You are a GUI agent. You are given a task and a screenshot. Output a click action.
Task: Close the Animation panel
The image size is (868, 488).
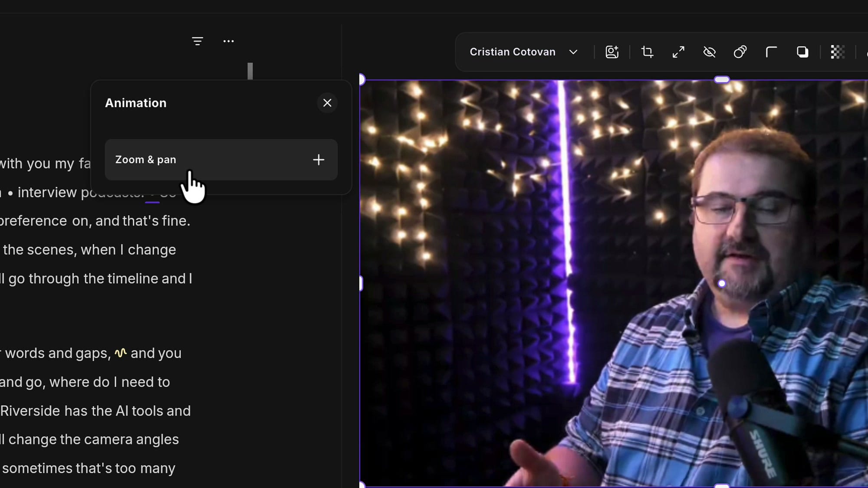coord(327,103)
